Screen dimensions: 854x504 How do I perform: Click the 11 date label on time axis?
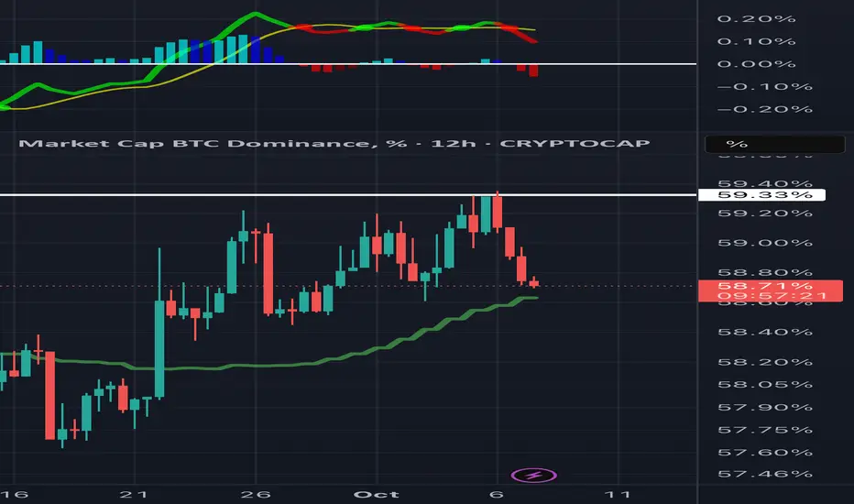[x=618, y=494]
